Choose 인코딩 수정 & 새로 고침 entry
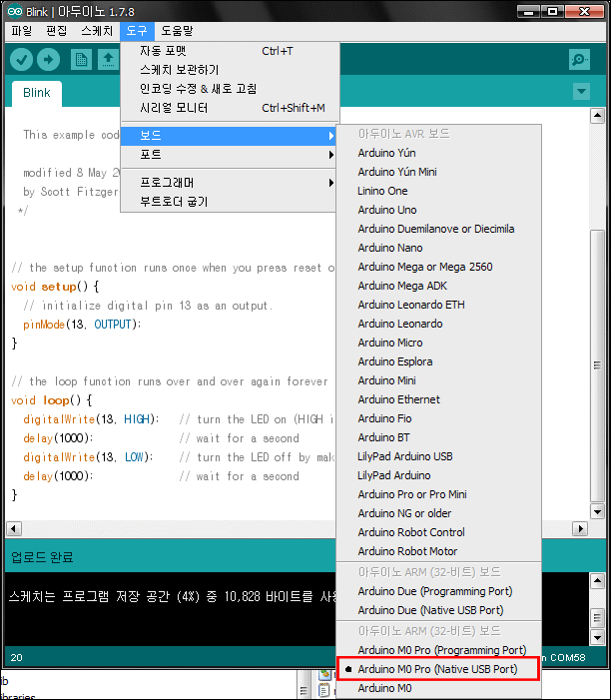The height and width of the screenshot is (700, 611). point(230,89)
